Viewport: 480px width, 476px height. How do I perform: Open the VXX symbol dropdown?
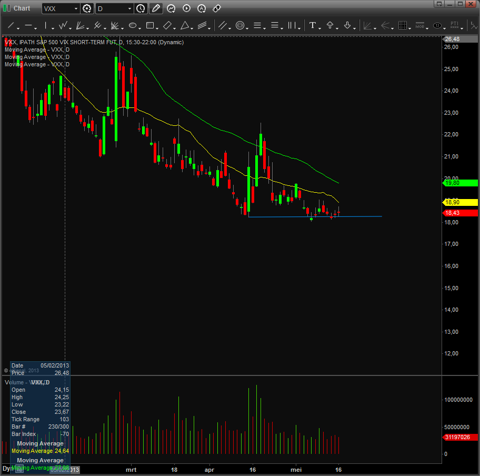(76, 9)
